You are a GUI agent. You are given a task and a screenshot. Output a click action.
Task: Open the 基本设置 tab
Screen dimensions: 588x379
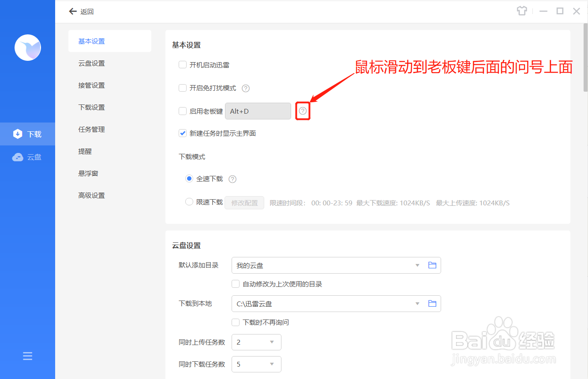point(110,41)
